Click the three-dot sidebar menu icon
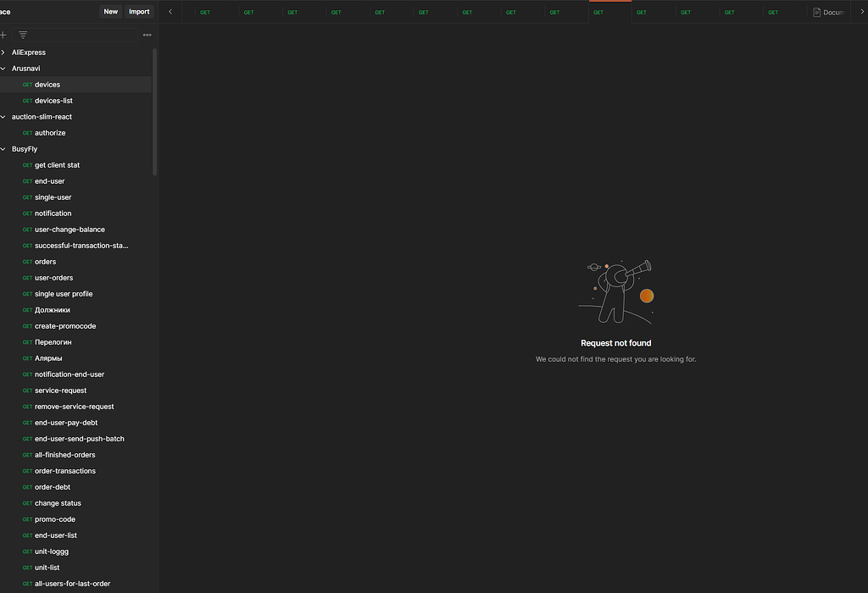 [147, 35]
